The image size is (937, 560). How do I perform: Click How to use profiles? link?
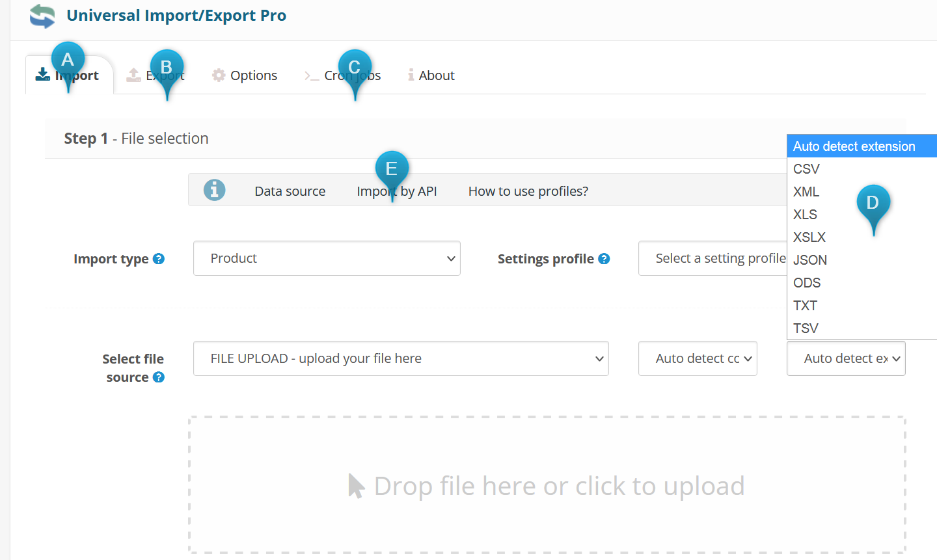point(528,191)
